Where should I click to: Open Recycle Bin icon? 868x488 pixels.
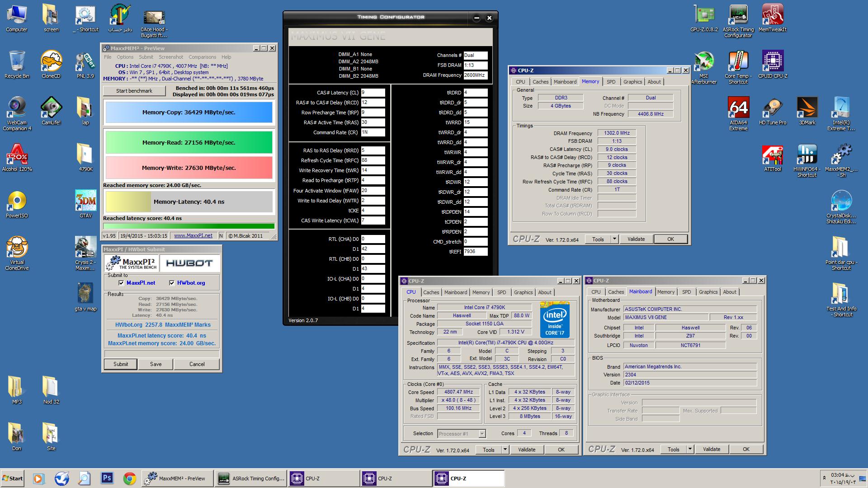coord(17,65)
